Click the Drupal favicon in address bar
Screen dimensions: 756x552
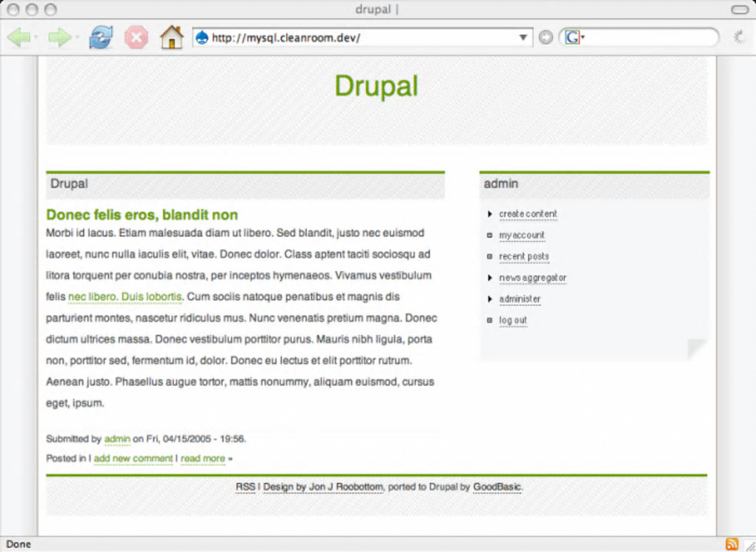(202, 38)
